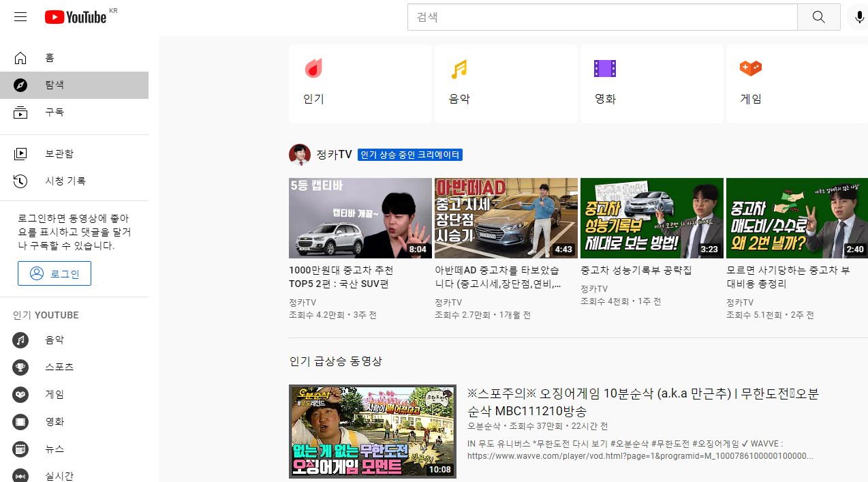Click sidebar 게임 controller icon
This screenshot has height=482, width=868.
tap(20, 395)
